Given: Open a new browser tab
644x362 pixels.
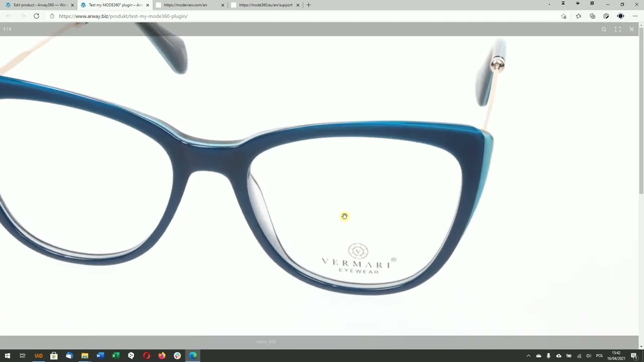Looking at the screenshot, I should [308, 5].
